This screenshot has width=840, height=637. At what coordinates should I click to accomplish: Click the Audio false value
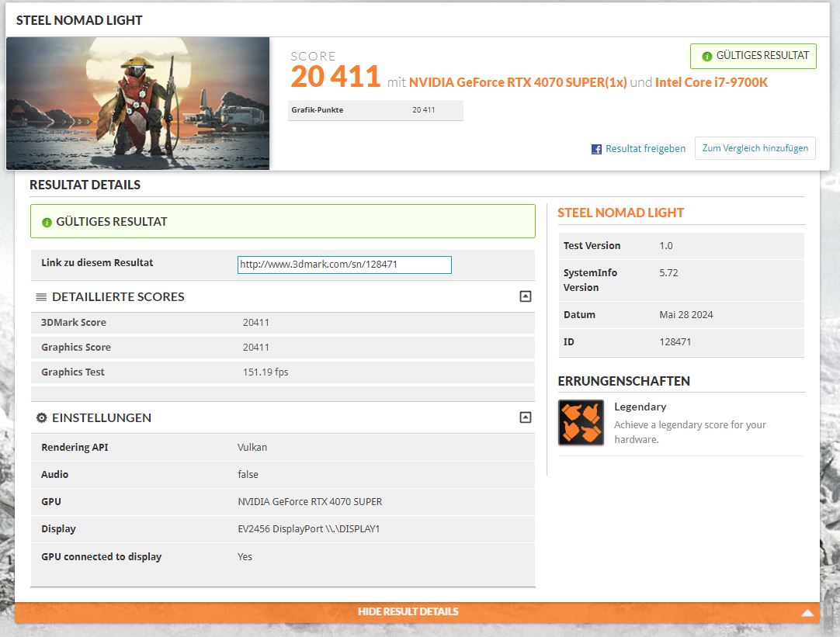pos(248,475)
